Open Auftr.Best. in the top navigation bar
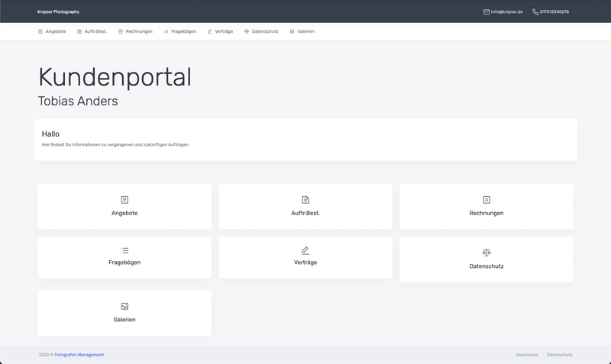 coord(92,31)
